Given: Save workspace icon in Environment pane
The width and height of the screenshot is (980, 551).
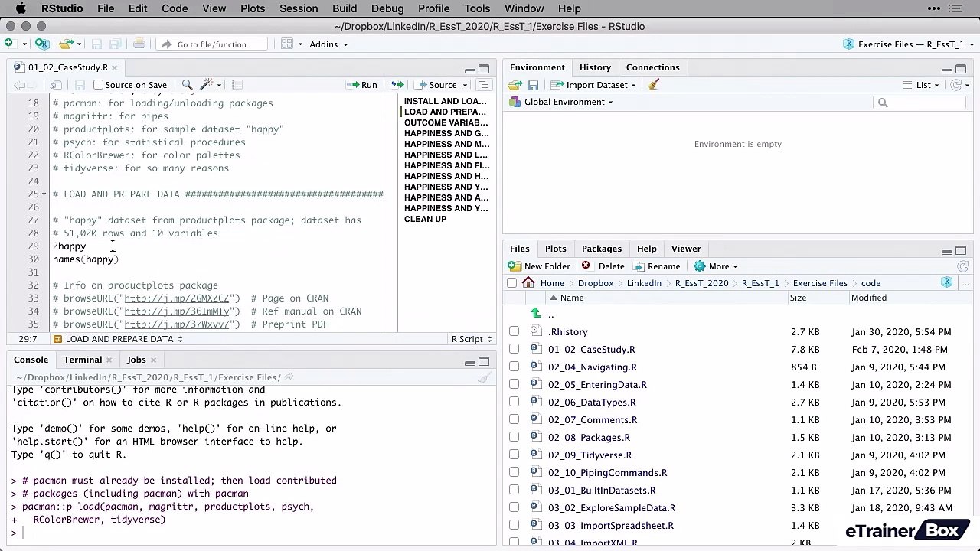Looking at the screenshot, I should [x=533, y=85].
